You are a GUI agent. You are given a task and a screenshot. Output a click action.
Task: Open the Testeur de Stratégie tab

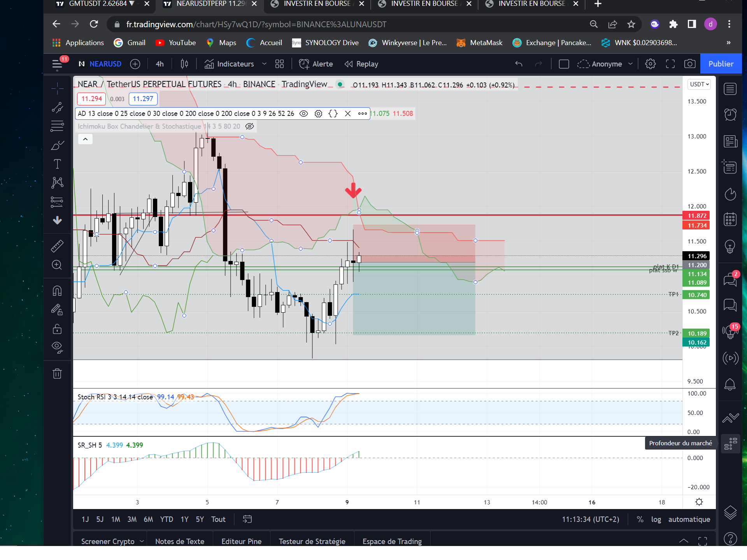click(x=312, y=541)
